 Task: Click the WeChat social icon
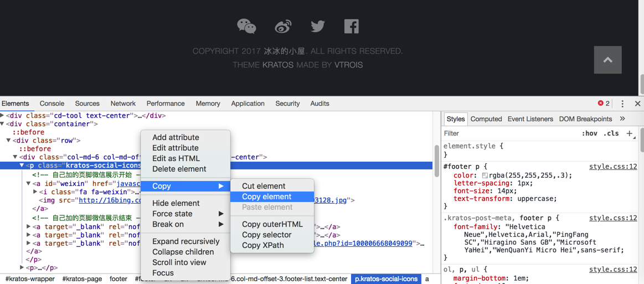246,26
